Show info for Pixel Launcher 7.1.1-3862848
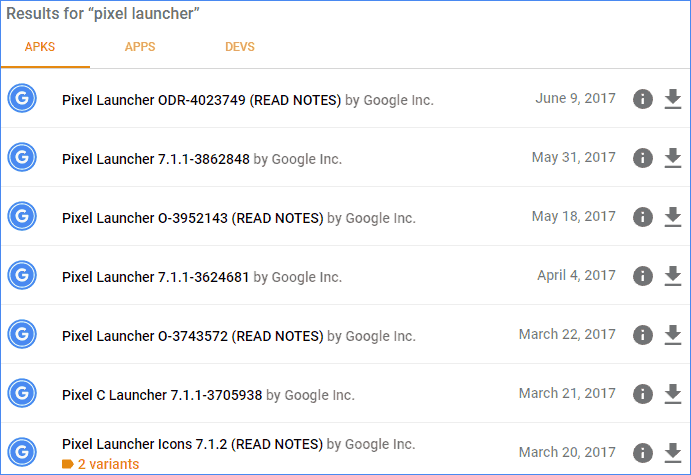This screenshot has width=691, height=475. [643, 158]
